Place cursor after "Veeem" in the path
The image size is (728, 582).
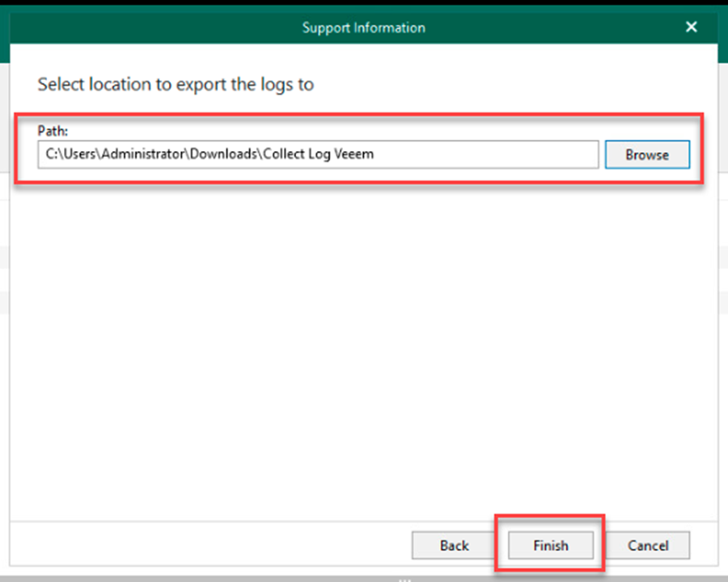pyautogui.click(x=375, y=154)
